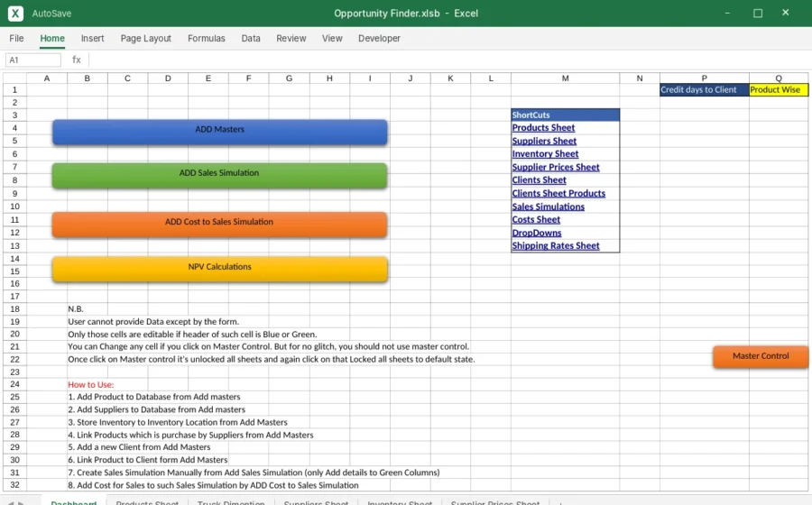Follow the Supplier Prices Sheet hyperlink in ShortCuts

point(556,167)
